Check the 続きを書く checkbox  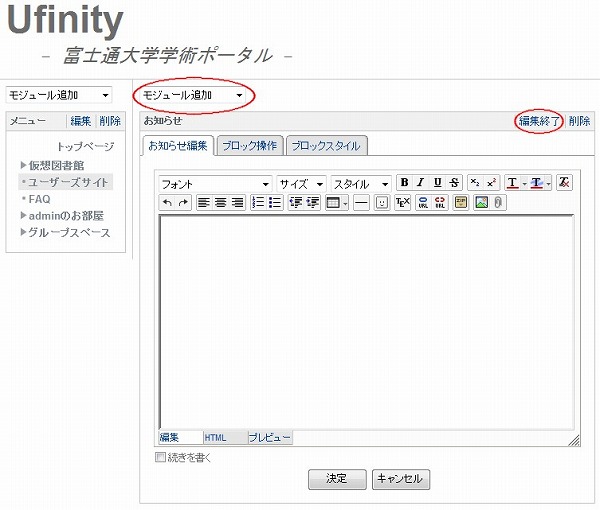pos(160,457)
